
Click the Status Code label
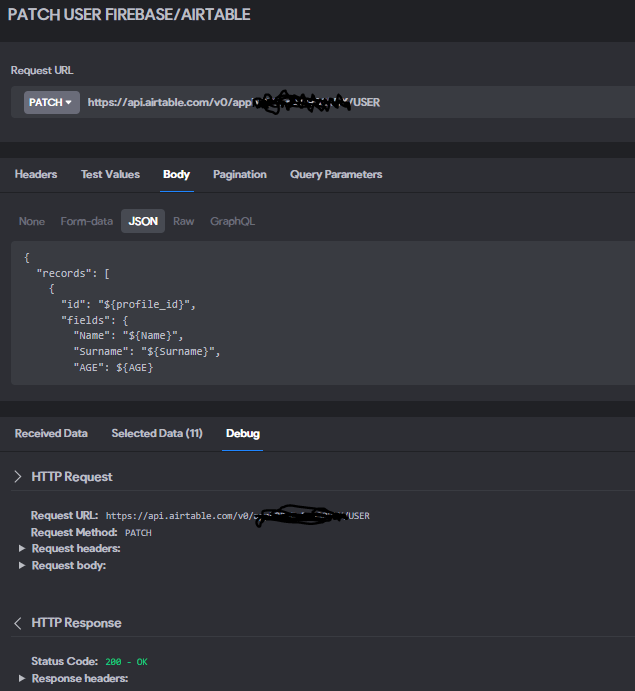[64, 661]
